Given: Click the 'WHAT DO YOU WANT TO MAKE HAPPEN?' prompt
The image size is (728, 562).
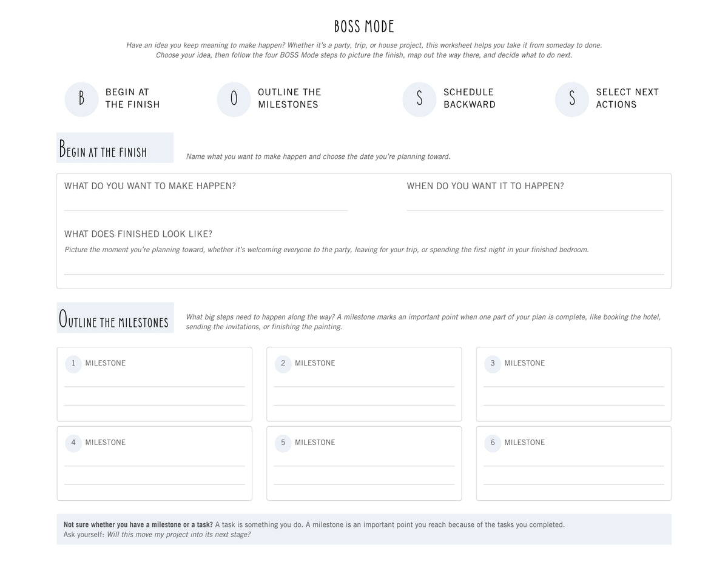Looking at the screenshot, I should tap(150, 186).
